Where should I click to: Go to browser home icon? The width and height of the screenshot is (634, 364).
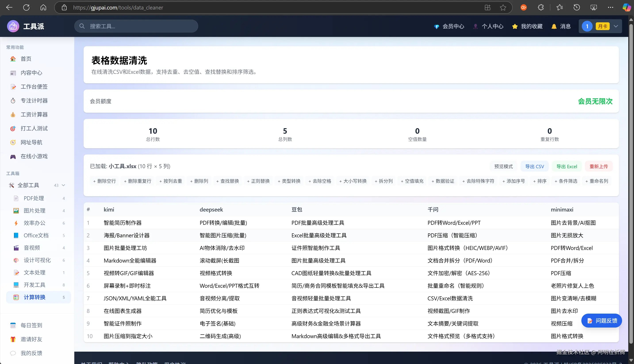click(x=43, y=8)
